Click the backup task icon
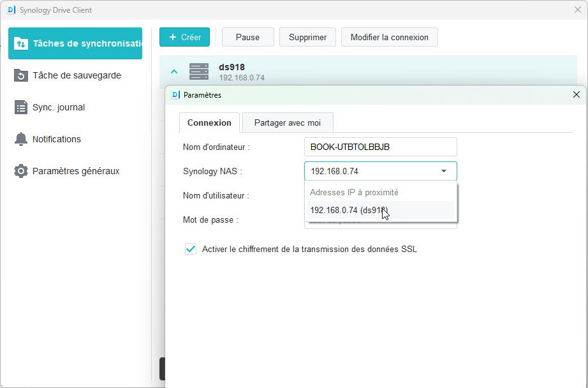 coord(21,75)
